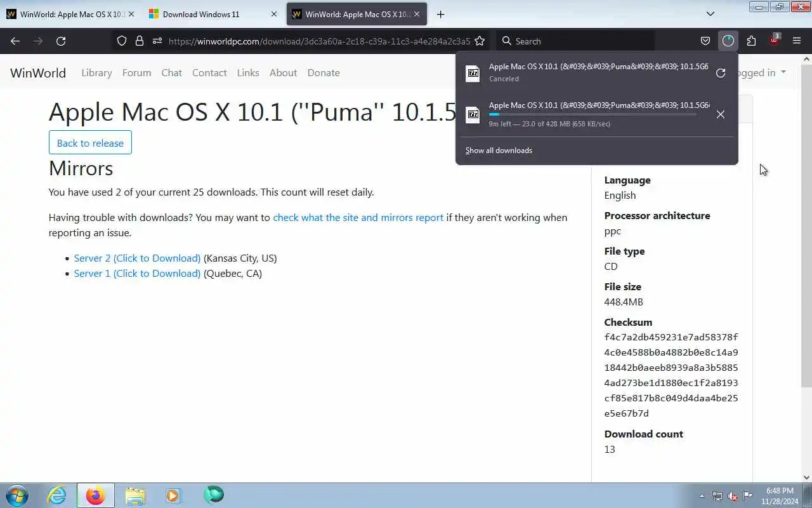
Task: Open the Firefox application menu
Action: (x=797, y=41)
